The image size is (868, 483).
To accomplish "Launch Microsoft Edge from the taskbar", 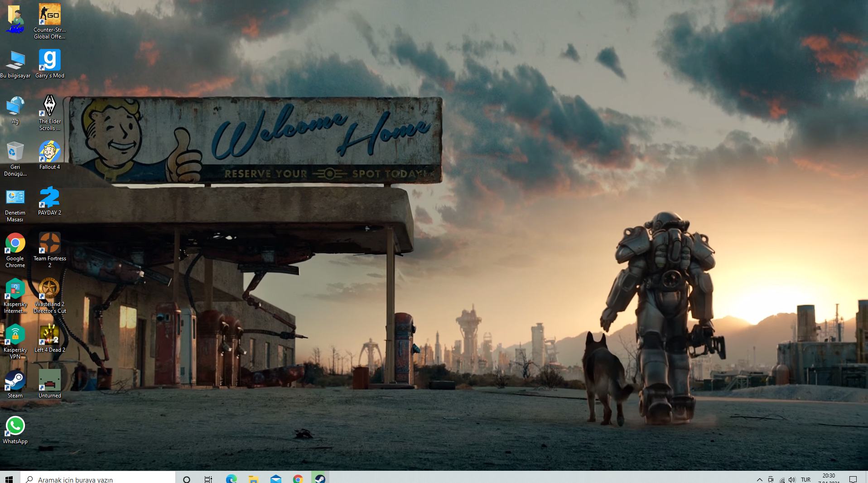I will [x=231, y=479].
